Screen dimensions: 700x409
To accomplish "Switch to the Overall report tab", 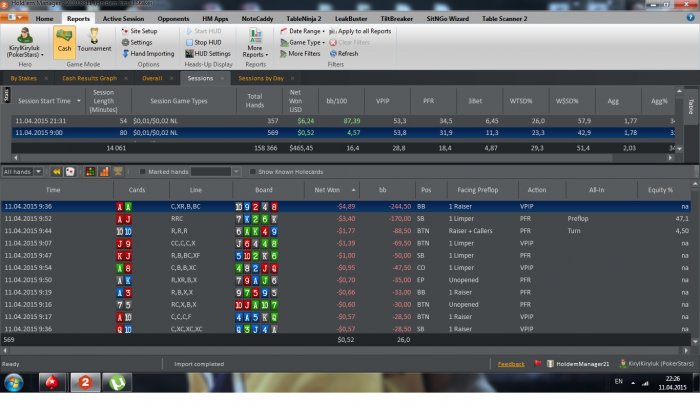I will point(152,78).
